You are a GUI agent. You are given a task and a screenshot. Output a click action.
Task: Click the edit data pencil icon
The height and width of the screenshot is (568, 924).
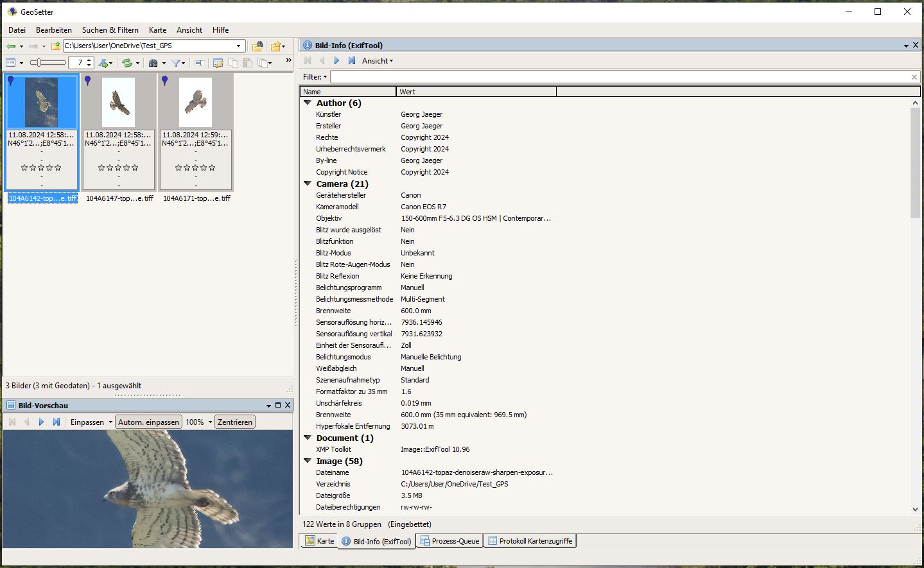[x=218, y=63]
